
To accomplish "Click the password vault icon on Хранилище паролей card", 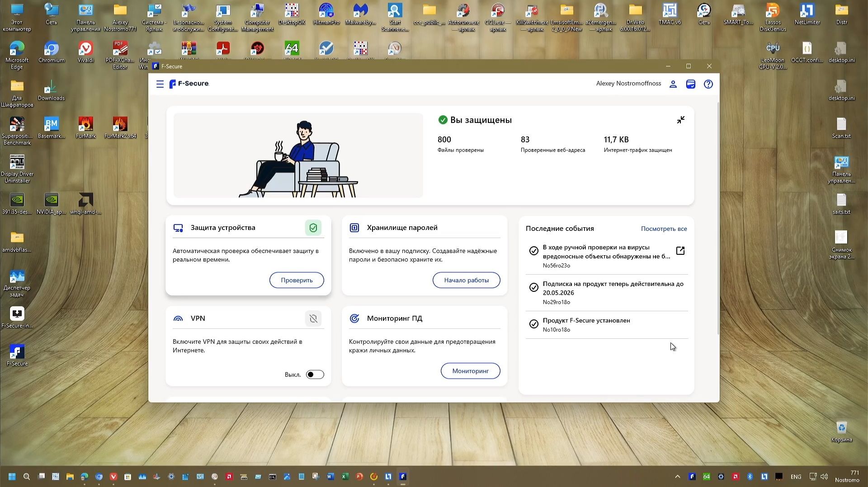I will (354, 228).
